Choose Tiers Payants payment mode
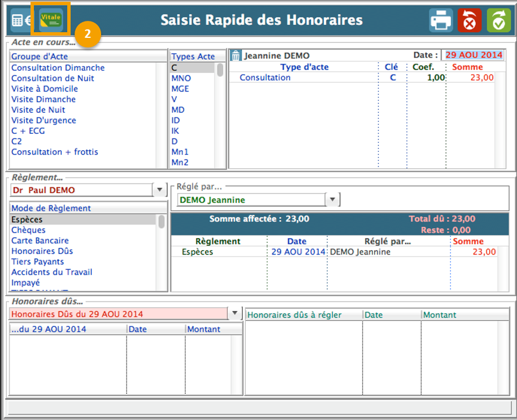This screenshot has height=420, width=517. coord(37,261)
